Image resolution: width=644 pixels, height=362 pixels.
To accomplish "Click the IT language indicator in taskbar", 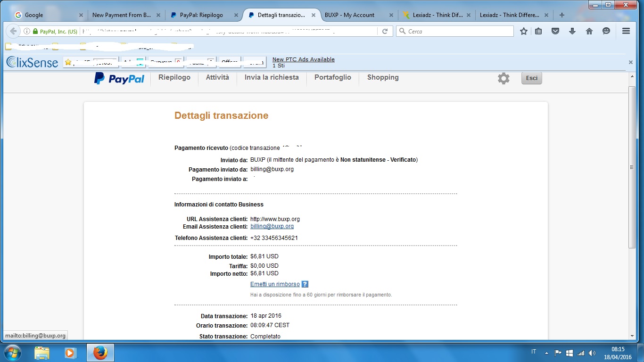I will (x=534, y=352).
